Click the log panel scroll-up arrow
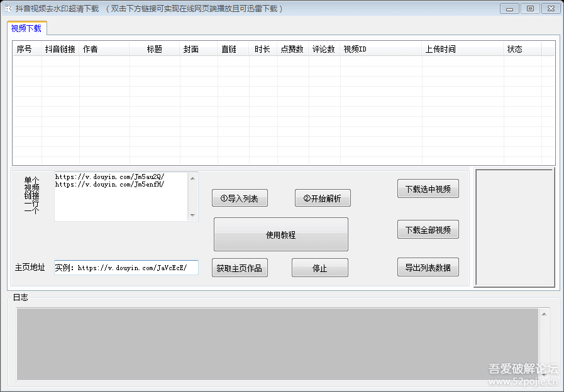Viewport: 564px width, 392px height. coord(544,314)
